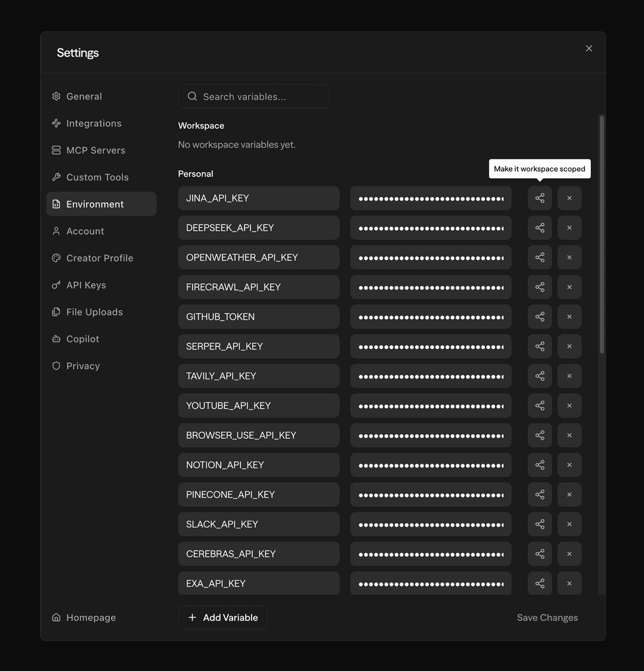Open the Copilot settings section
Image resolution: width=644 pixels, height=671 pixels.
(82, 338)
